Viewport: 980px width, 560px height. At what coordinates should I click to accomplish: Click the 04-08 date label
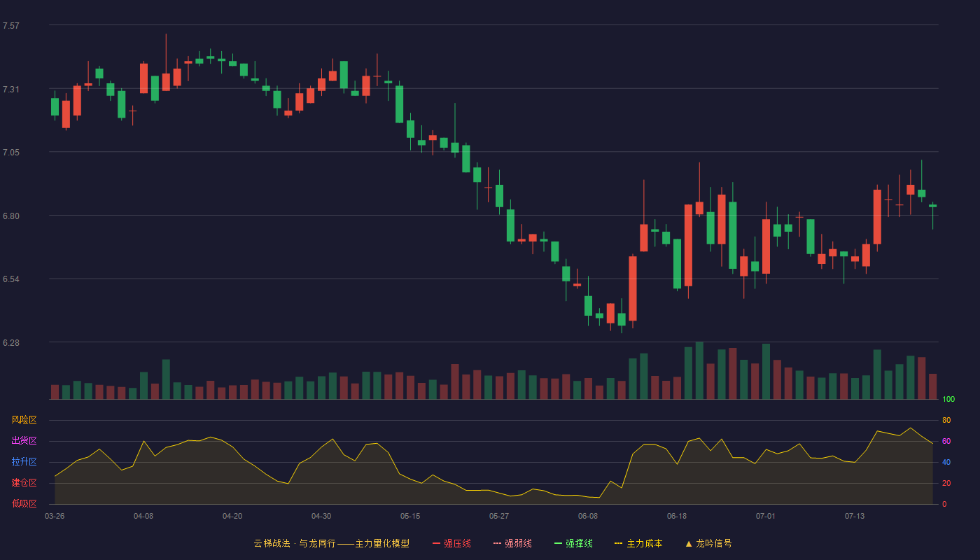pos(143,516)
